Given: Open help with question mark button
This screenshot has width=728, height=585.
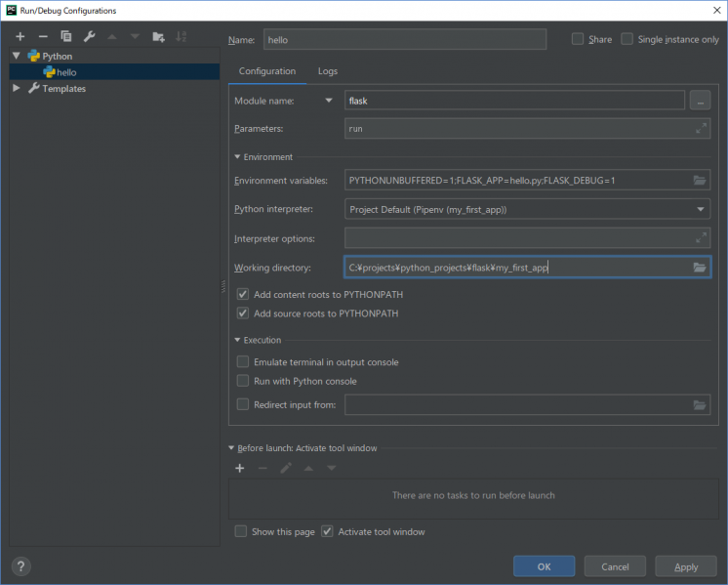Looking at the screenshot, I should (20, 565).
